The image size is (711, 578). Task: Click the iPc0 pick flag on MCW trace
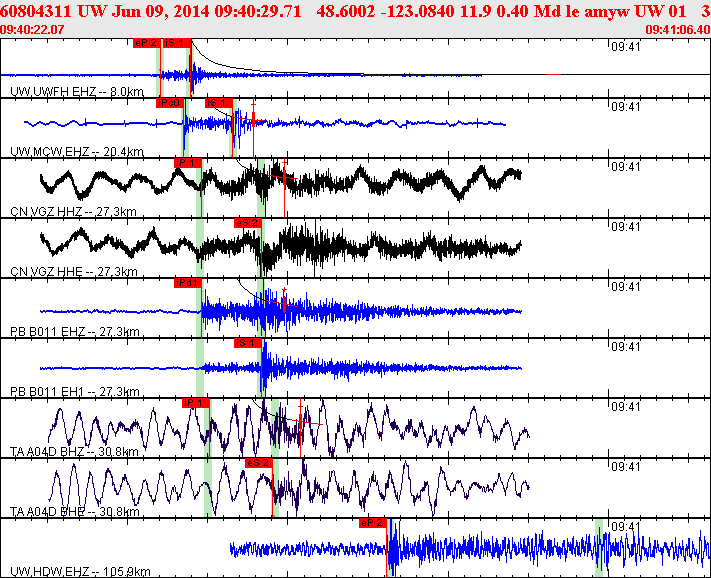pyautogui.click(x=170, y=103)
